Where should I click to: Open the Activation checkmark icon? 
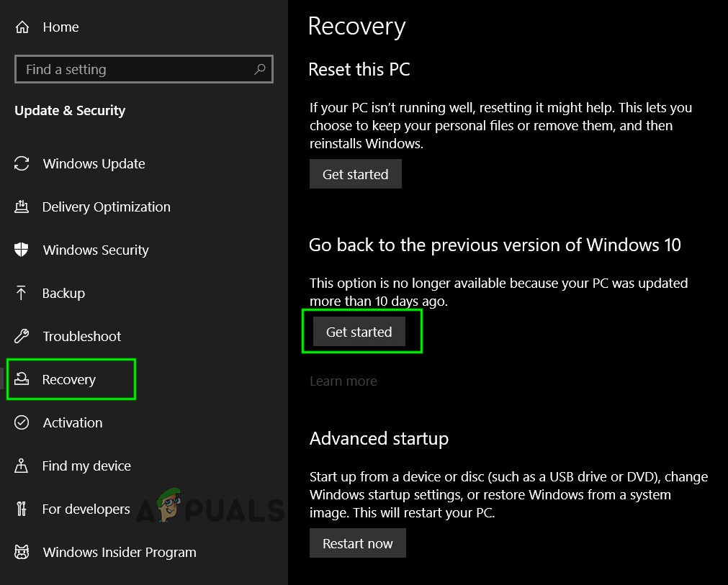(x=21, y=422)
